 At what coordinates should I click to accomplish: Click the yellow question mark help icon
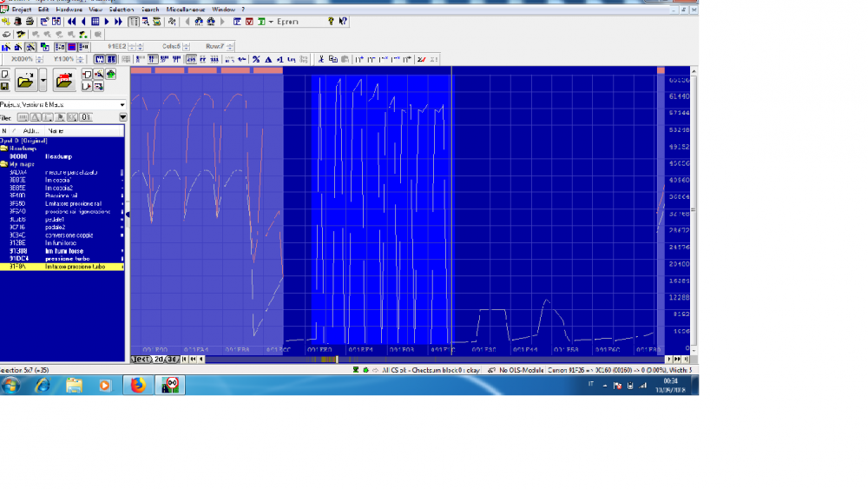(331, 22)
